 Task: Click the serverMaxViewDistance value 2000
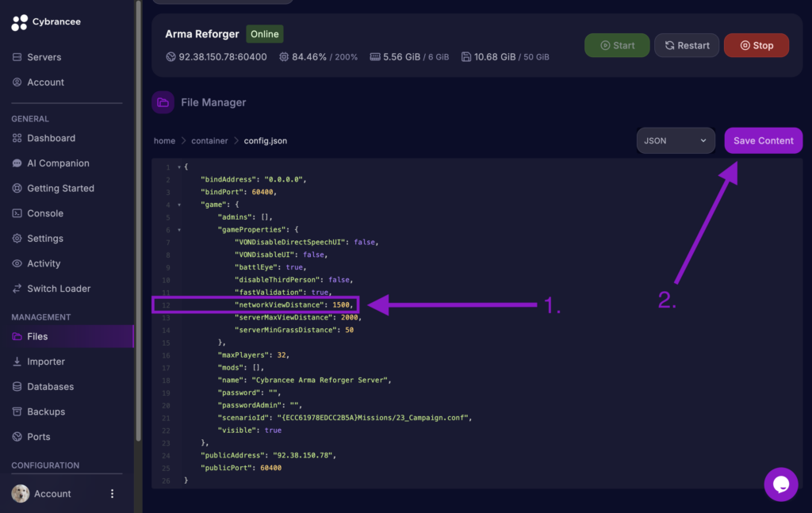tap(350, 317)
